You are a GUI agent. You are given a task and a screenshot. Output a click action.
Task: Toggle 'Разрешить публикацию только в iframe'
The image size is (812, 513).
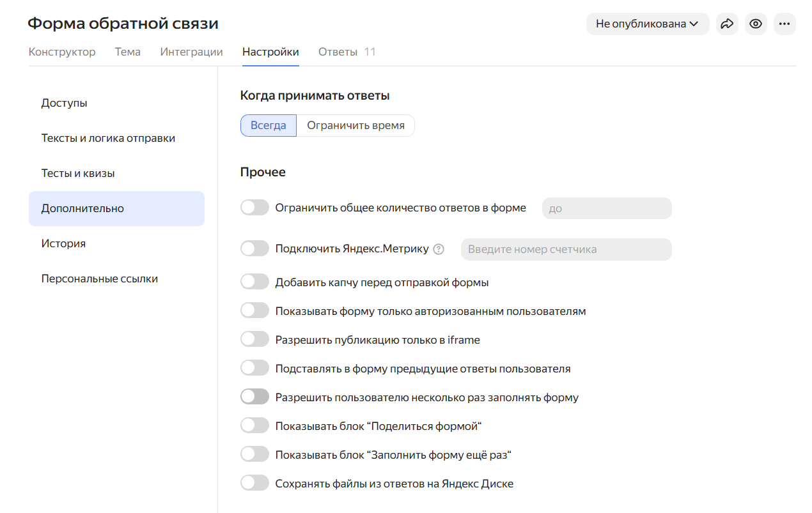click(254, 339)
